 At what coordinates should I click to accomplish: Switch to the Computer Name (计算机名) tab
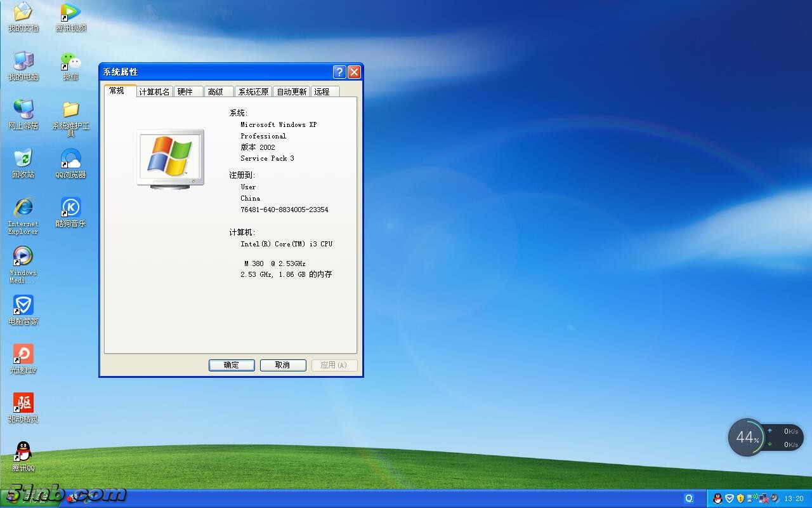155,92
